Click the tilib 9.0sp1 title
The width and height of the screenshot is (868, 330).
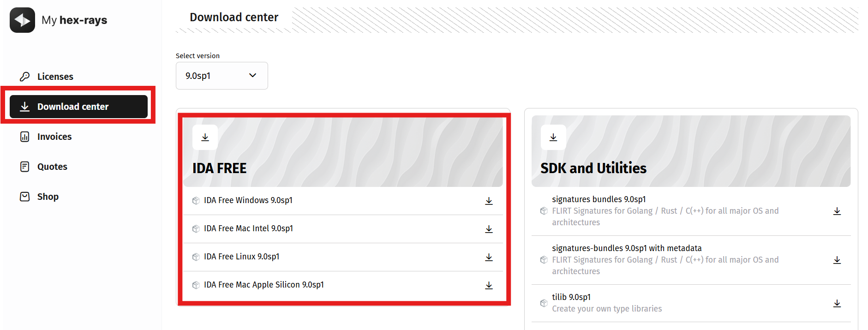point(571,297)
